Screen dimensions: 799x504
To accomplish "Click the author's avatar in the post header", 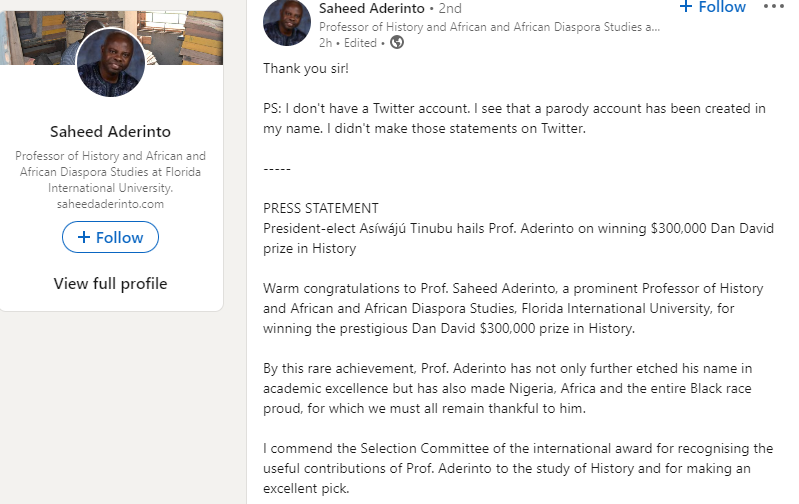I will (x=286, y=22).
